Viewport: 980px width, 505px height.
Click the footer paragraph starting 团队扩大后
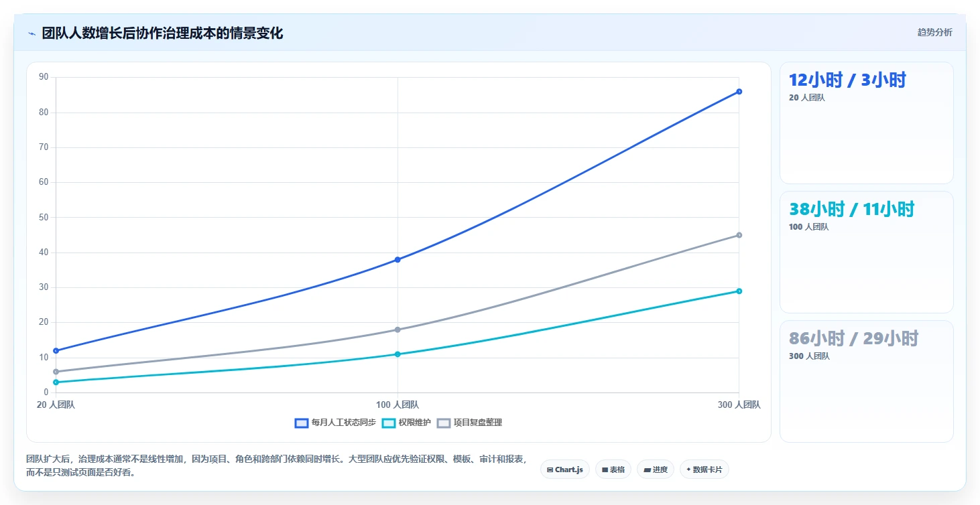[x=276, y=465]
